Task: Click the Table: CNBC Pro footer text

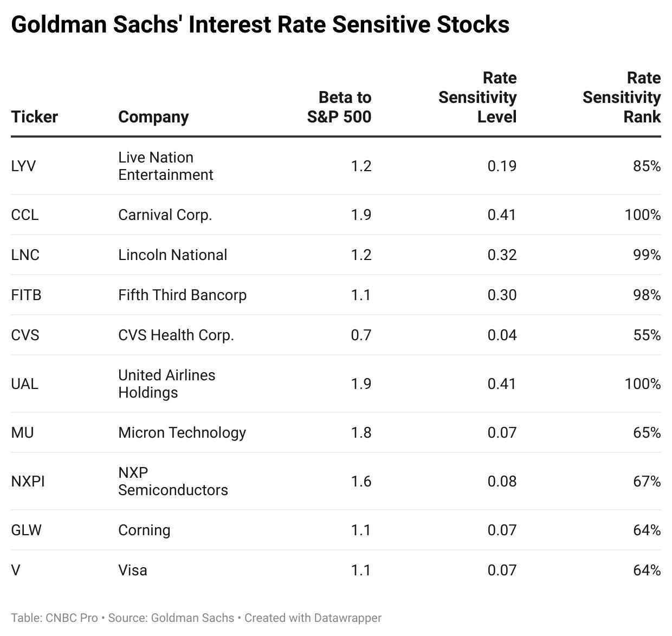Action: (x=54, y=618)
